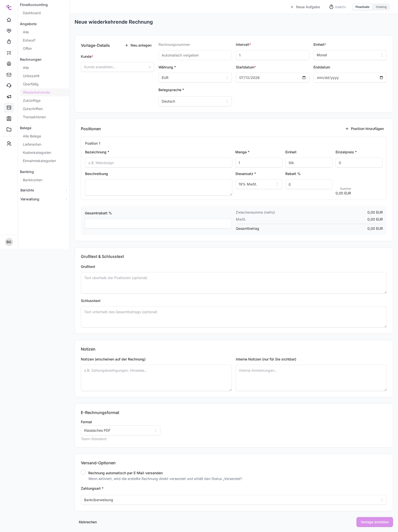Click the BG user avatar

coord(9,242)
